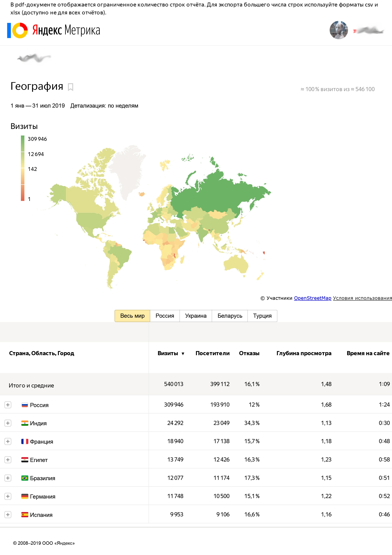Sort by Визиты column arrow
392x555 pixels.
pyautogui.click(x=183, y=354)
